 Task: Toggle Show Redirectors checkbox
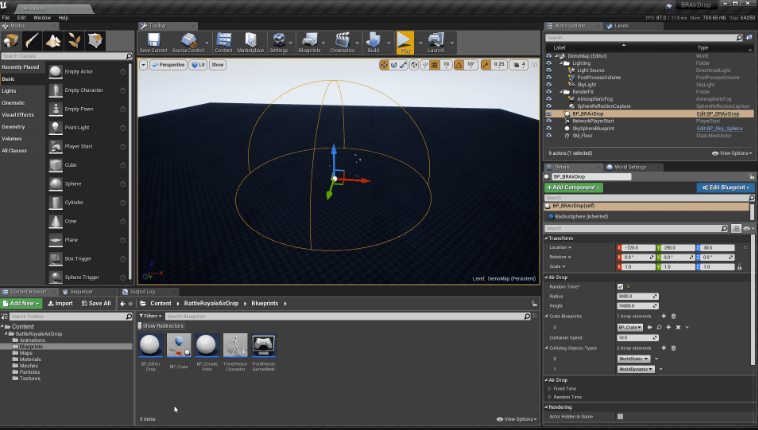(141, 326)
